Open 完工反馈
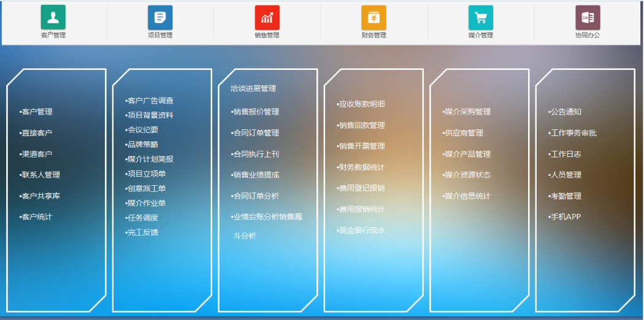The height and width of the screenshot is (320, 644). [141, 232]
